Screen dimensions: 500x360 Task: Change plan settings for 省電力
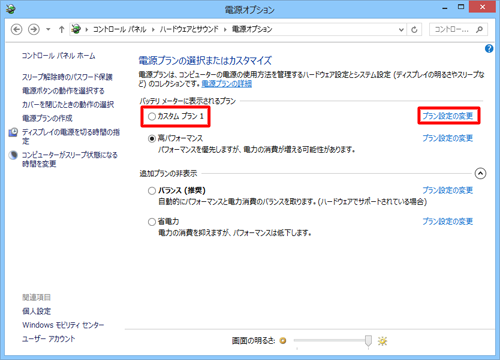click(x=448, y=221)
